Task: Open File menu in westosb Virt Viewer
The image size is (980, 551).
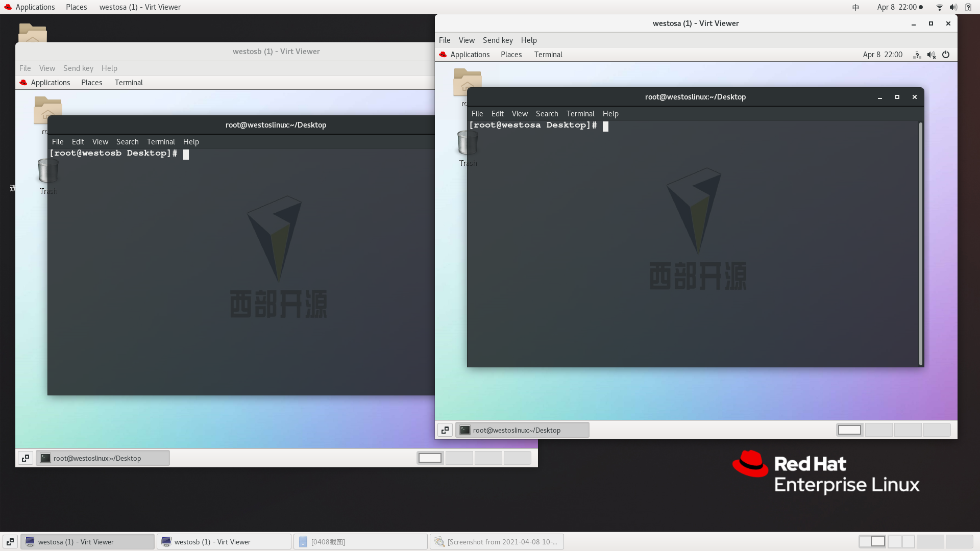Action: [x=25, y=68]
